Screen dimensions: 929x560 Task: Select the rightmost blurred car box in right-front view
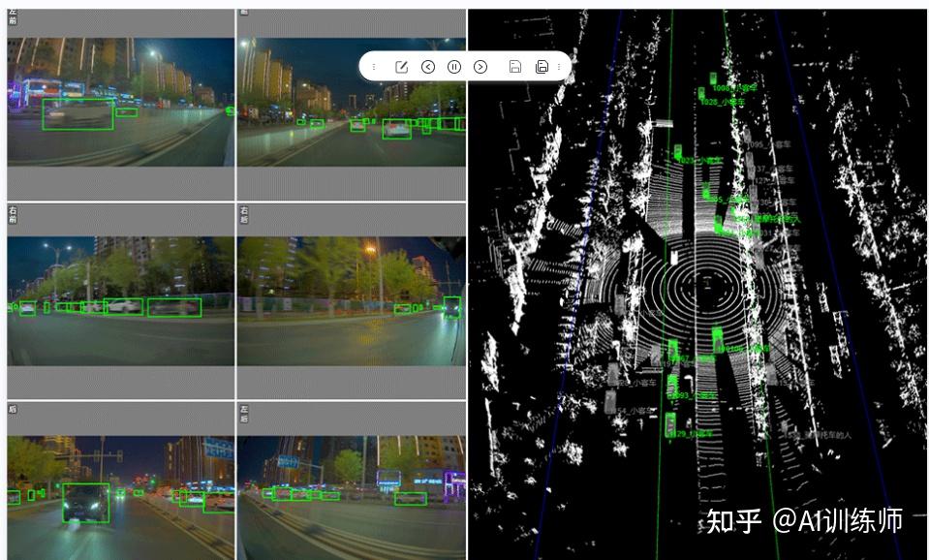[x=174, y=307]
